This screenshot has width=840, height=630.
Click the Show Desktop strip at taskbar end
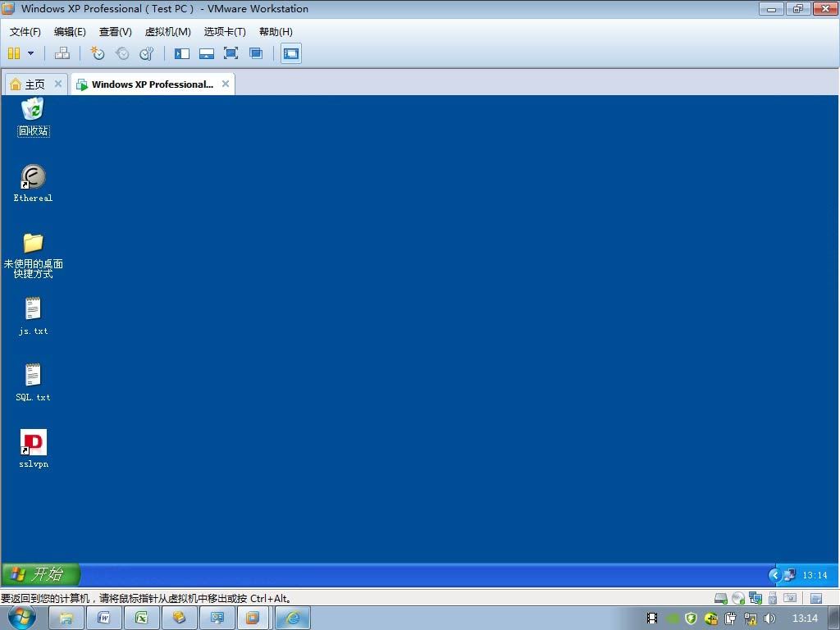[x=834, y=619]
